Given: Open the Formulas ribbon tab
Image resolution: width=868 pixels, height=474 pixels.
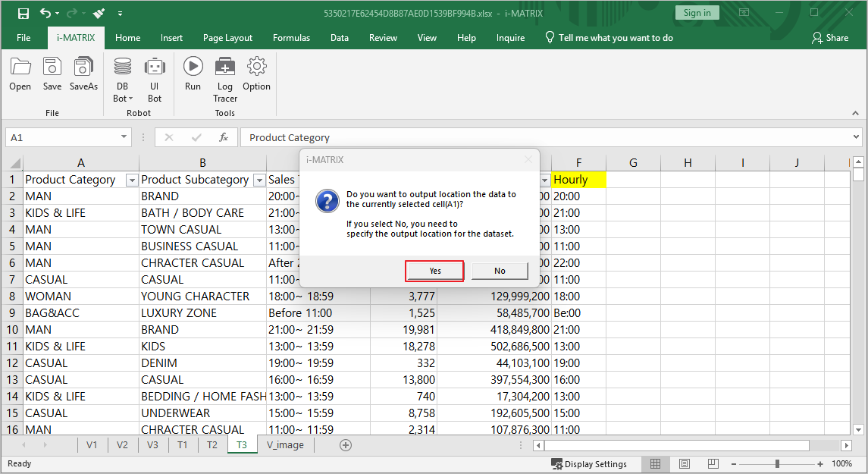Looking at the screenshot, I should click(291, 38).
